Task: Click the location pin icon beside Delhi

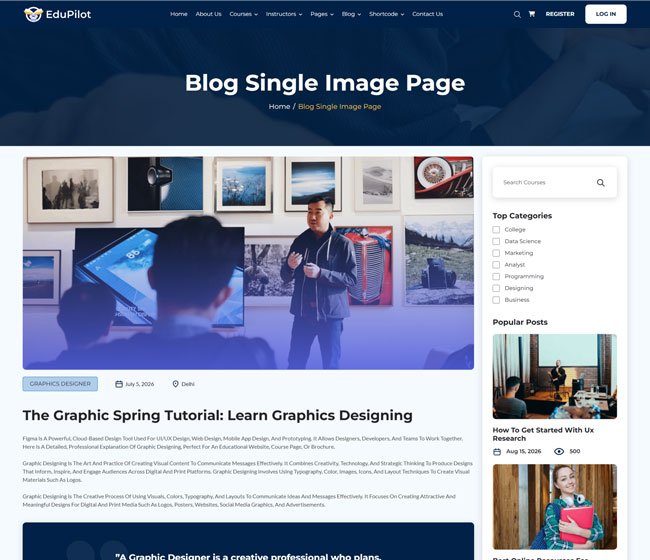Action: (x=175, y=384)
